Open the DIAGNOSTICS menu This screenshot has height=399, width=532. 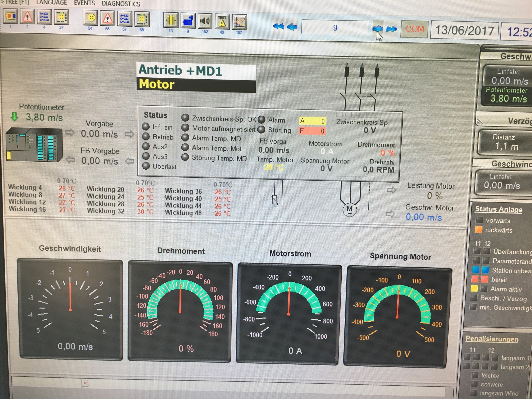tap(121, 4)
